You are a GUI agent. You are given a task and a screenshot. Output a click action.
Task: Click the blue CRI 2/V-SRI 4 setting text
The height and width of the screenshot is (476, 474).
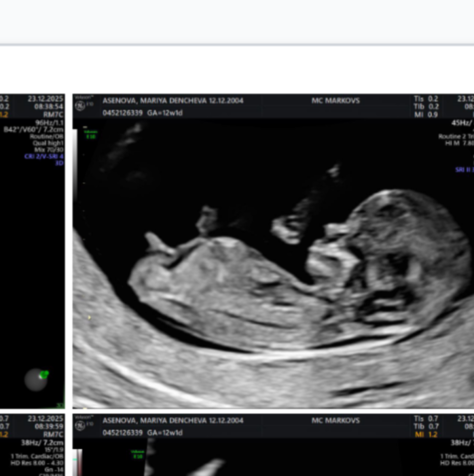[x=44, y=156]
